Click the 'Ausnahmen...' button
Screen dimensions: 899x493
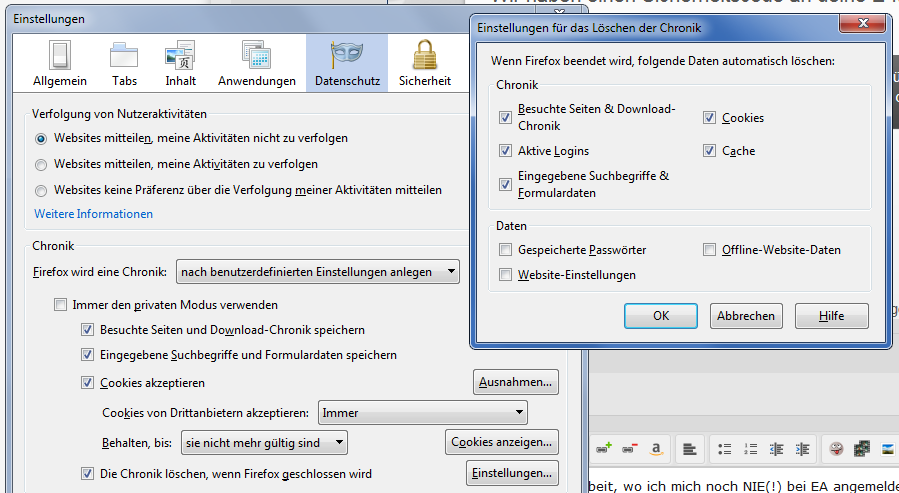[515, 382]
